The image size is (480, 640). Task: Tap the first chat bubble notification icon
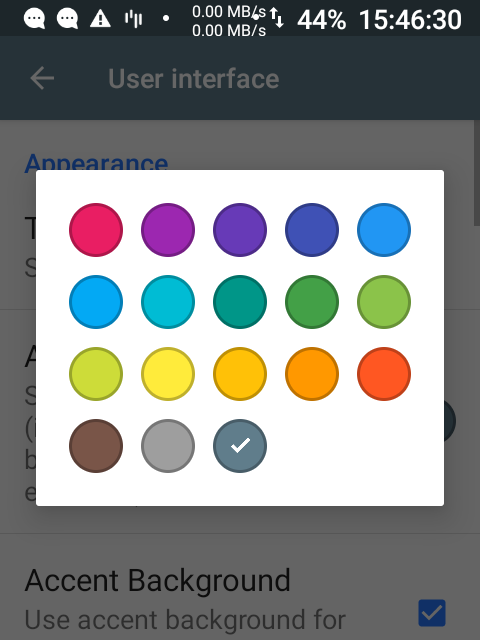pos(34,19)
